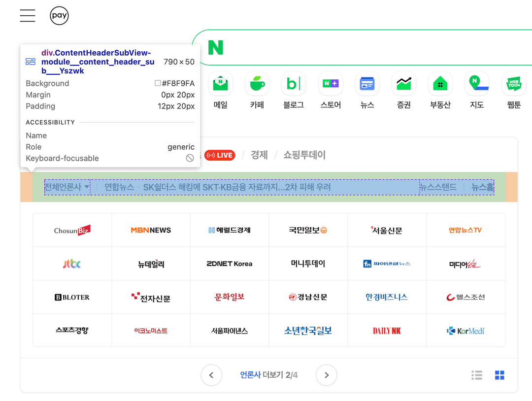Open the ChosunBiz press logo
This screenshot has height=401, width=532.
point(72,230)
